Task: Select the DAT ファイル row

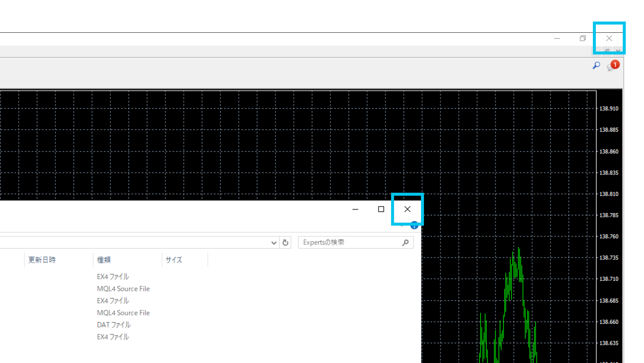Action: (114, 325)
